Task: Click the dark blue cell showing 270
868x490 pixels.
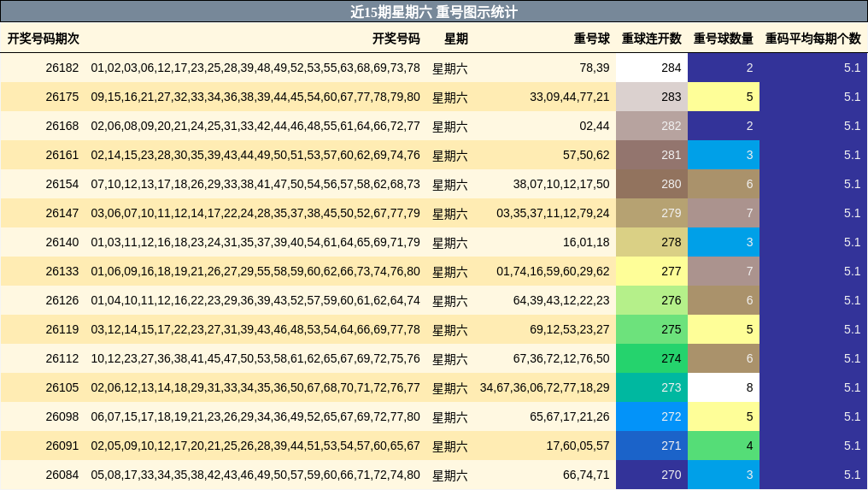Action: click(x=652, y=475)
